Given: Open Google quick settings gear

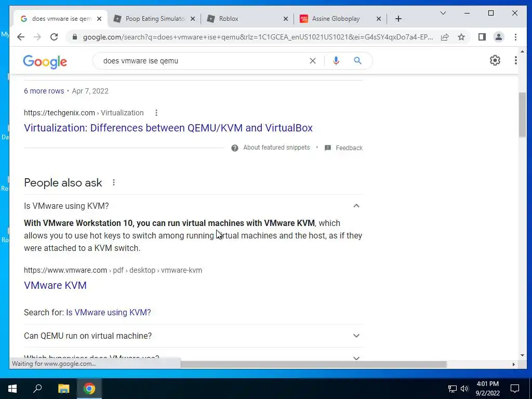Looking at the screenshot, I should 495,60.
